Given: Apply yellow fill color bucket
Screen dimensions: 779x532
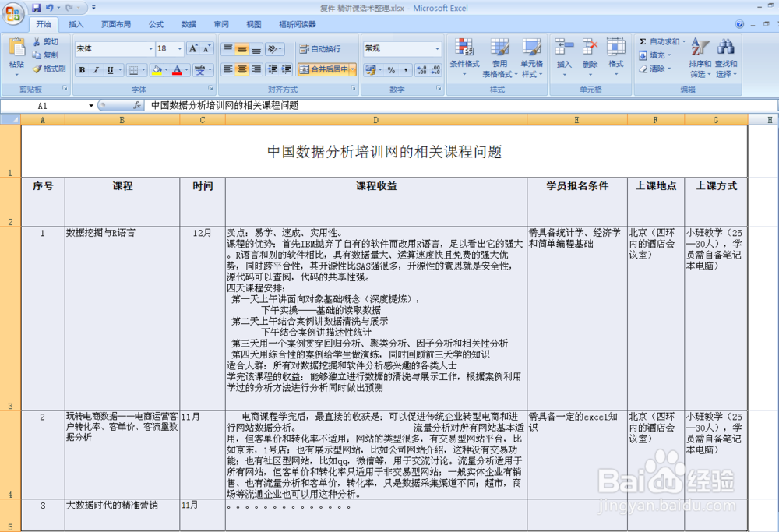Looking at the screenshot, I should coord(157,70).
